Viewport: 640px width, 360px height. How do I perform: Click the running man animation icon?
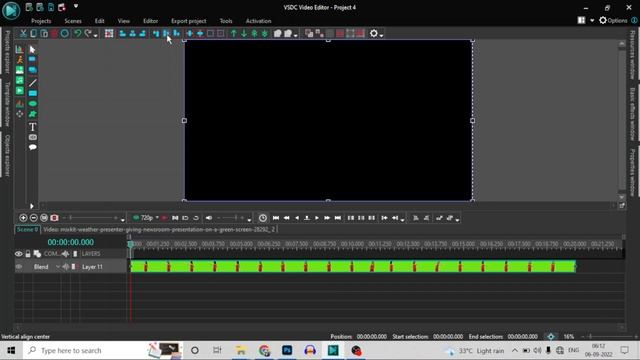[20, 60]
